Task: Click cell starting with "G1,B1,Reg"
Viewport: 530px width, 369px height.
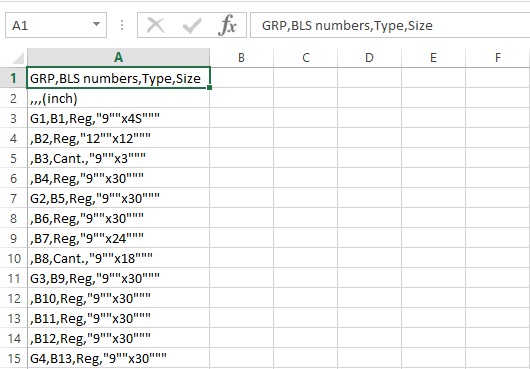Action: [118, 118]
